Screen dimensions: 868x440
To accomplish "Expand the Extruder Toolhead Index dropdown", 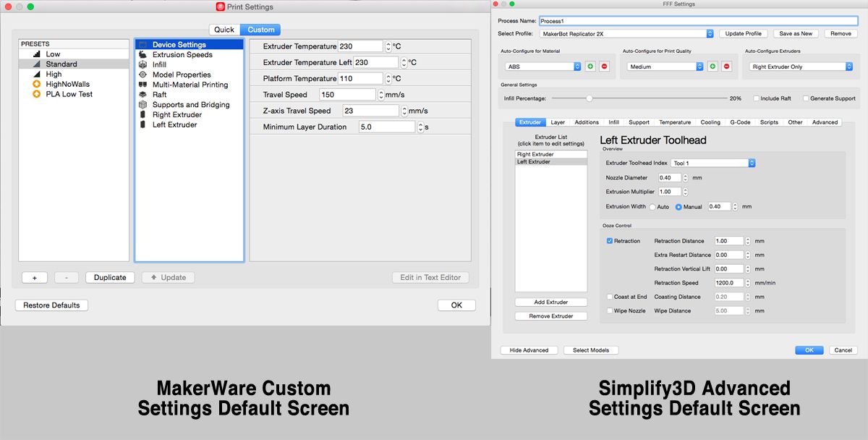I will (x=713, y=164).
